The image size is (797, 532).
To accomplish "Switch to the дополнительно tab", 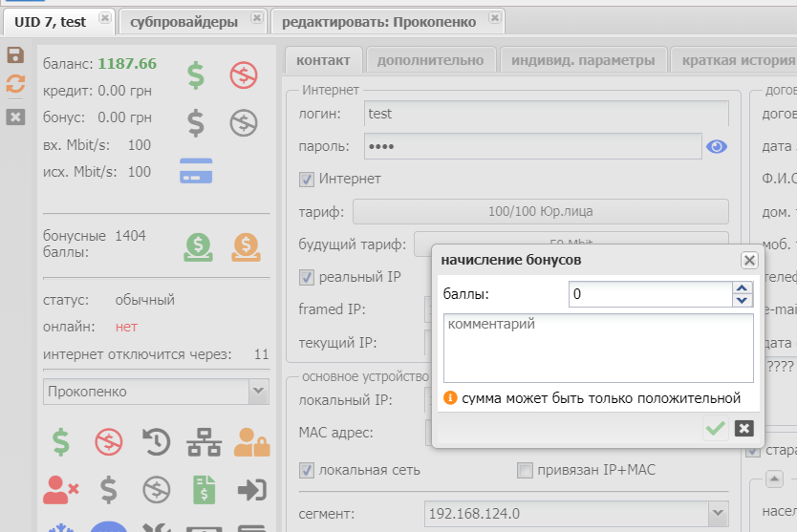I will tap(430, 60).
